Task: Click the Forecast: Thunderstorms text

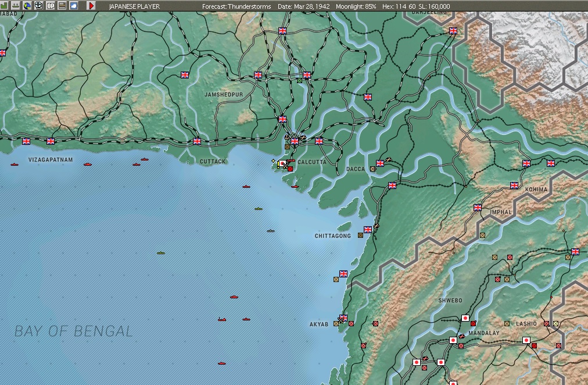Action: (236, 6)
